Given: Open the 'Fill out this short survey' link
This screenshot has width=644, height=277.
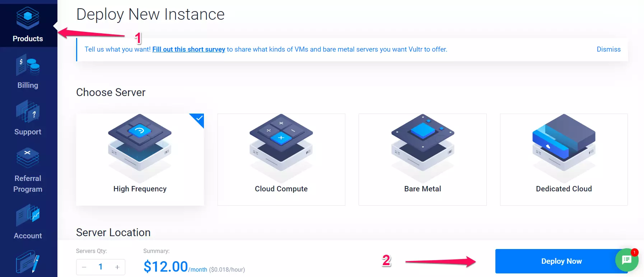Looking at the screenshot, I should click(x=188, y=49).
